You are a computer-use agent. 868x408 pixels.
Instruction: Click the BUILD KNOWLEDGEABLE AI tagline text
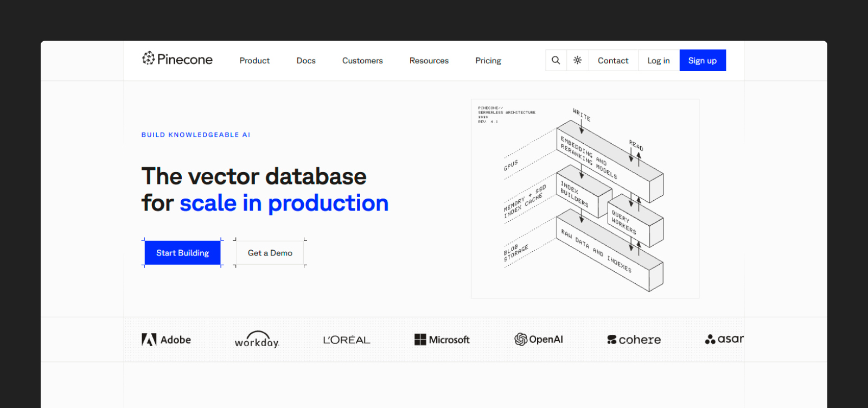pos(196,135)
